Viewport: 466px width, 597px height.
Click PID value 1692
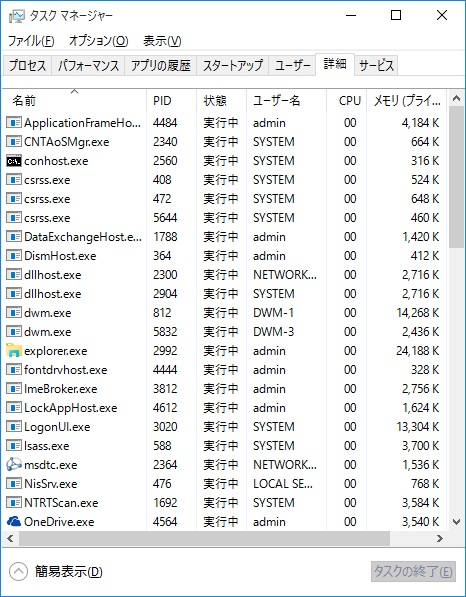pyautogui.click(x=165, y=503)
